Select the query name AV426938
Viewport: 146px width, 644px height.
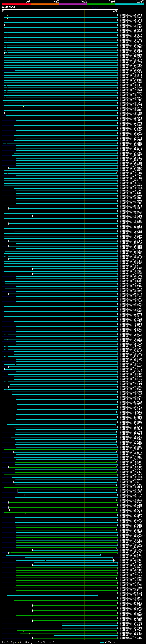pos(8,8)
